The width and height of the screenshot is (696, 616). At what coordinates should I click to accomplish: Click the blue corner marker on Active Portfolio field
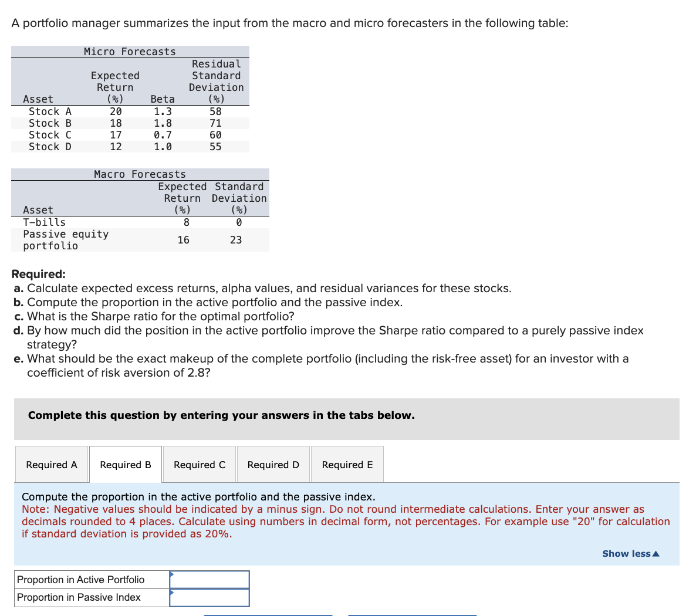pos(172,574)
